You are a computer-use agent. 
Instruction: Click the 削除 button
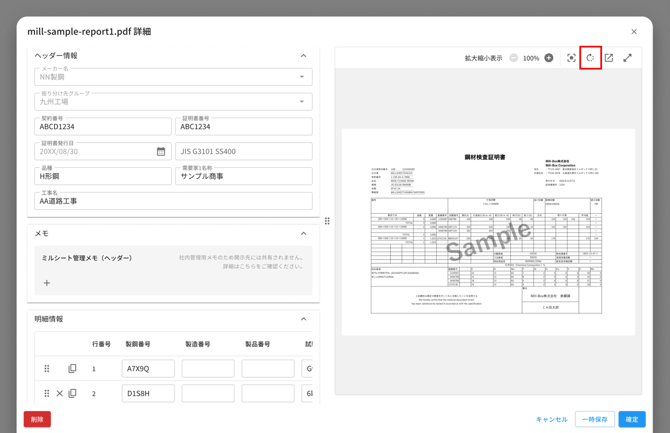point(37,419)
